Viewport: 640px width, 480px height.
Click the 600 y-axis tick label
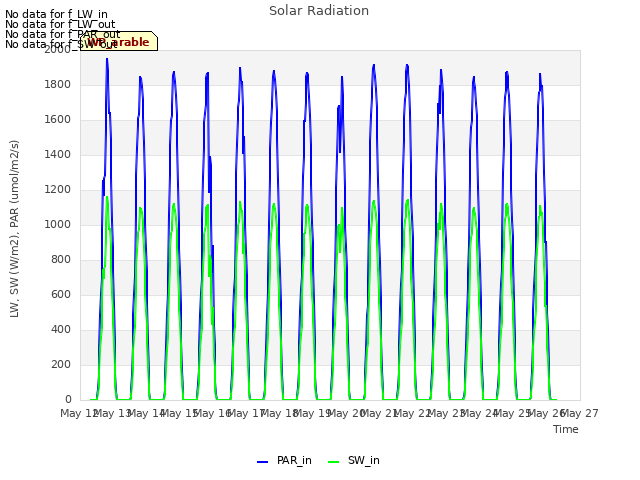[x=61, y=294]
